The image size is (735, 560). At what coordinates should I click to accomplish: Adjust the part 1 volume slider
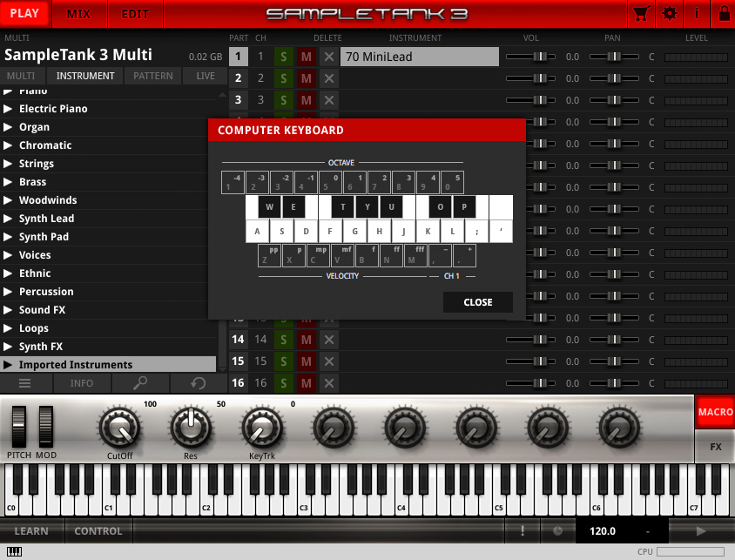pyautogui.click(x=540, y=57)
